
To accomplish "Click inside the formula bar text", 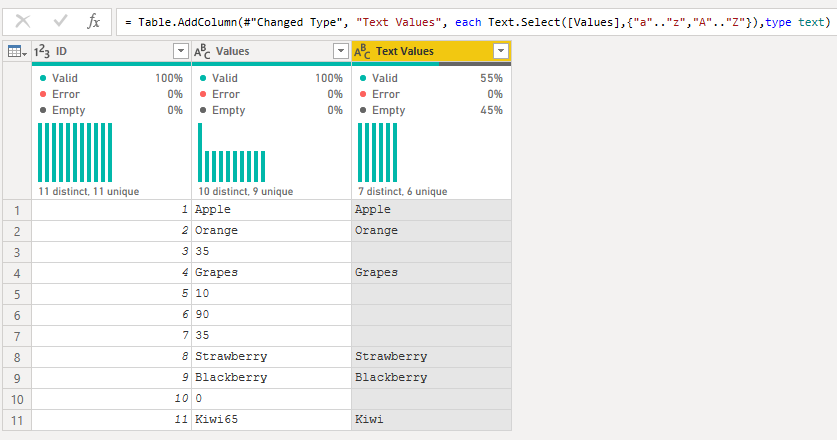I will 476,22.
